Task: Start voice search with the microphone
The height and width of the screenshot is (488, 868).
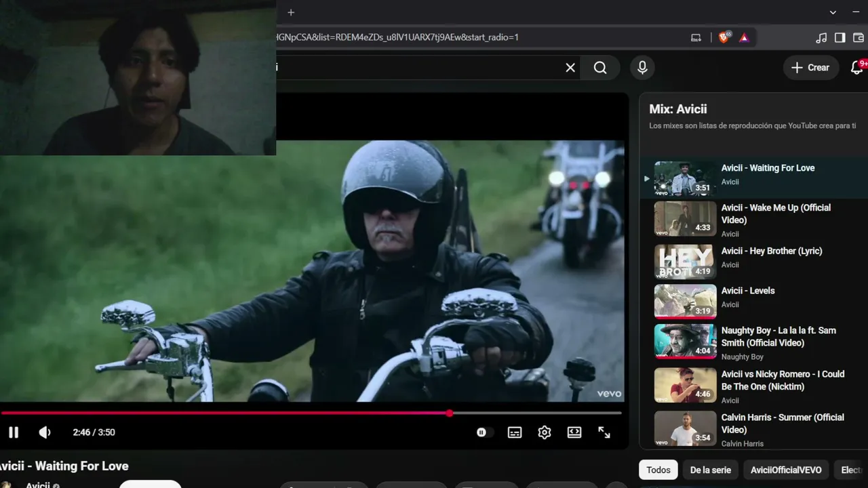Action: (642, 67)
